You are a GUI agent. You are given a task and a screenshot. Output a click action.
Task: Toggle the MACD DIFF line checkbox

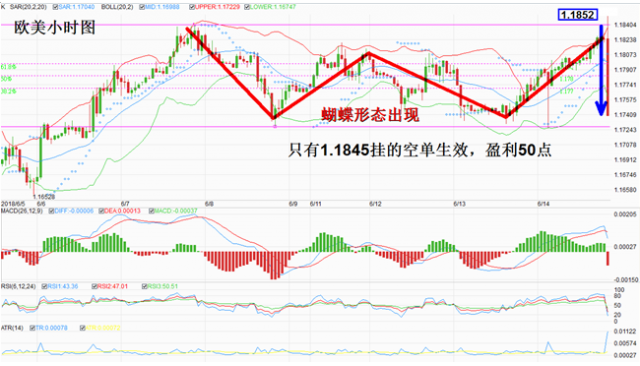[x=51, y=211]
